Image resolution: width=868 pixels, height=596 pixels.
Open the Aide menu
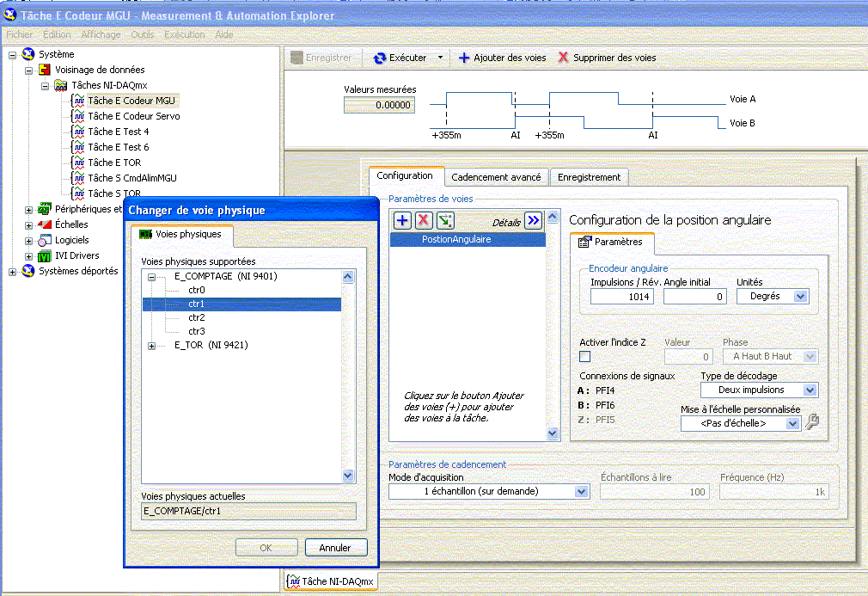224,34
